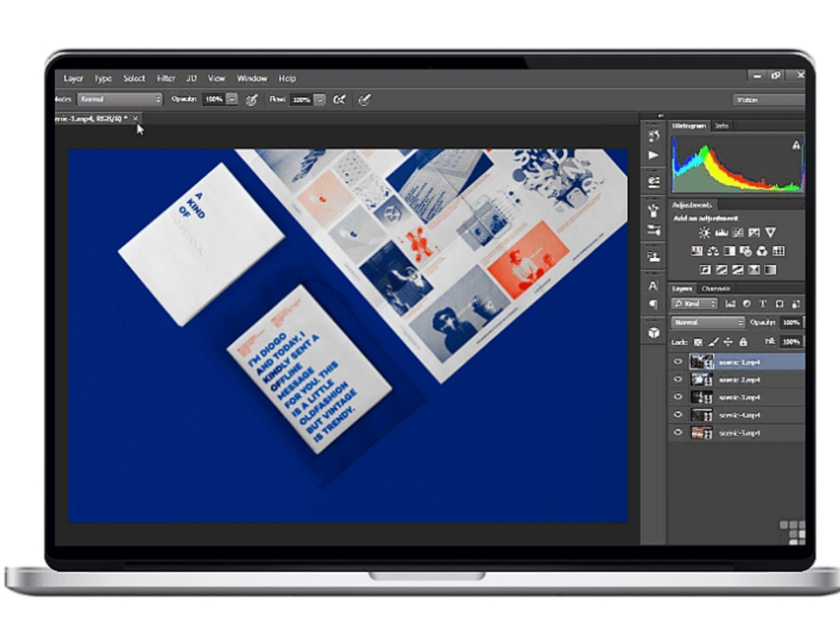
Task: Switch to the Channels tab
Action: 715,288
